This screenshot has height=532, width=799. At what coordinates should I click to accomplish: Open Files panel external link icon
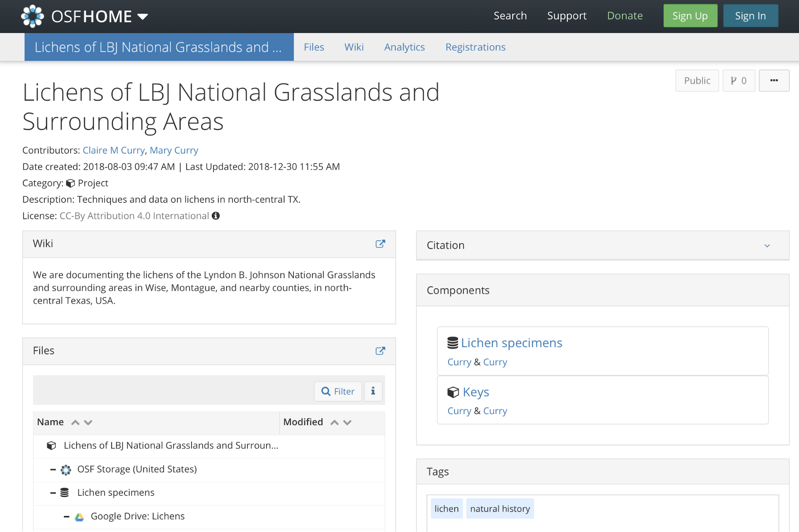tap(380, 351)
